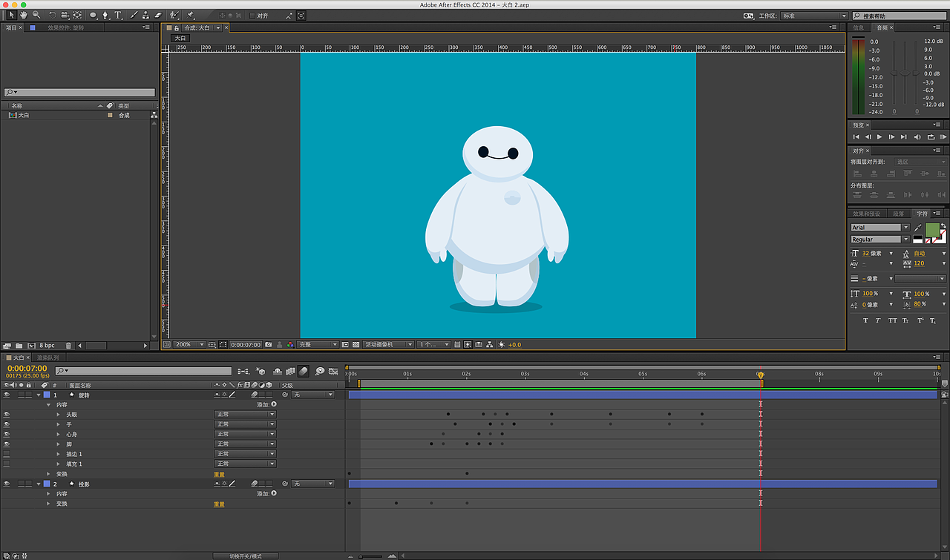Select the Clone Stamp tool
This screenshot has height=560, width=950.
pyautogui.click(x=145, y=15)
